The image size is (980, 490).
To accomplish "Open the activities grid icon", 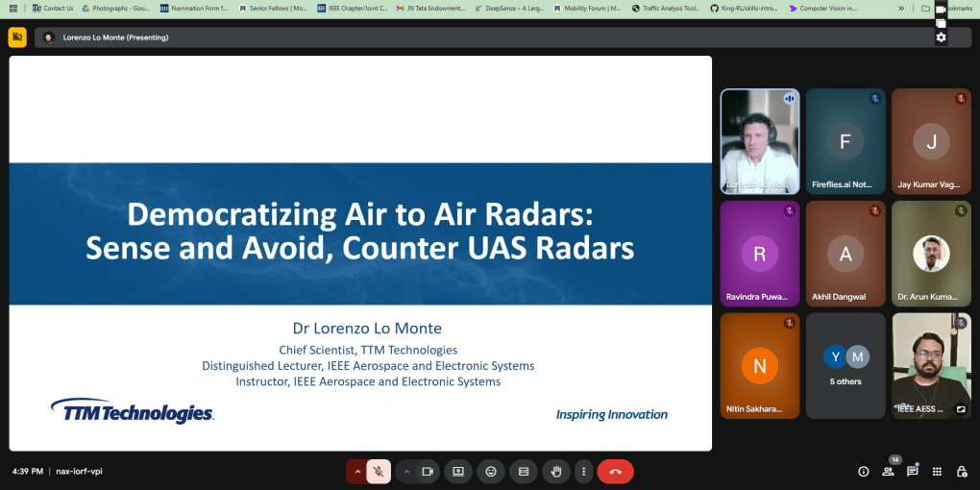I will (x=937, y=471).
